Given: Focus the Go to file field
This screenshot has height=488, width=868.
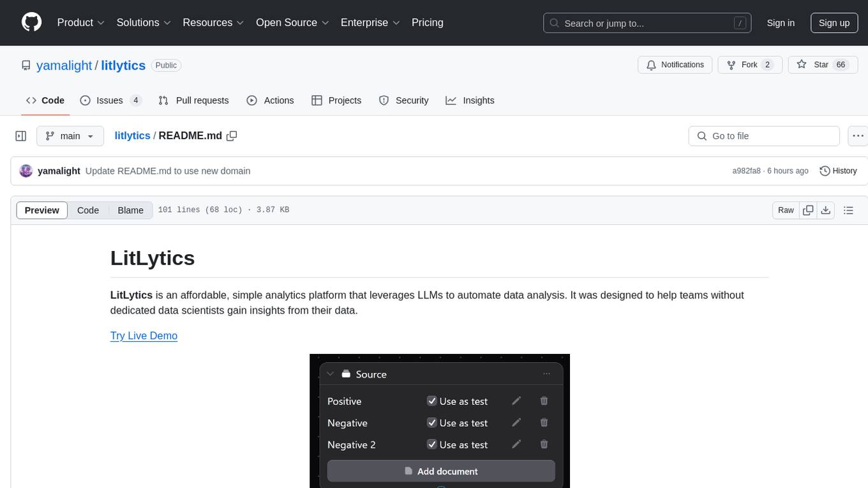Looking at the screenshot, I should tap(764, 136).
